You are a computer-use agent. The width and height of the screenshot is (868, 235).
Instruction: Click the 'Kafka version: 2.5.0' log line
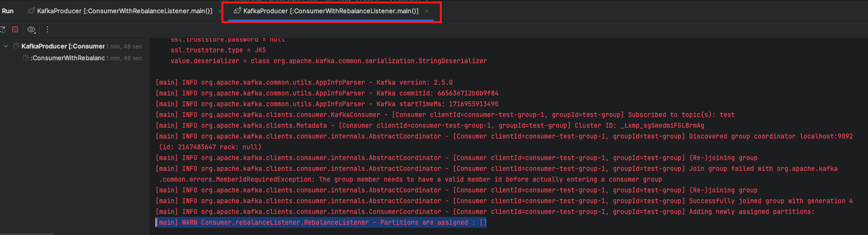pos(304,82)
